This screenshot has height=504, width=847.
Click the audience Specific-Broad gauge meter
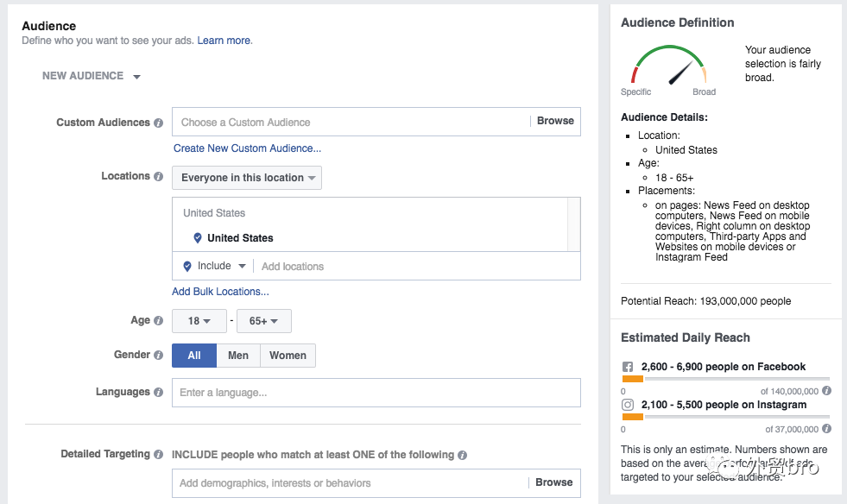[x=669, y=66]
